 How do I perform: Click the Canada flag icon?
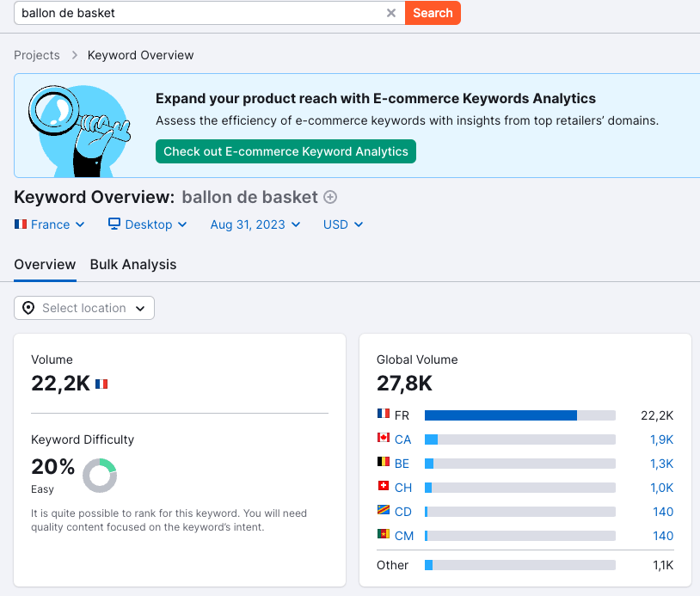click(x=384, y=439)
